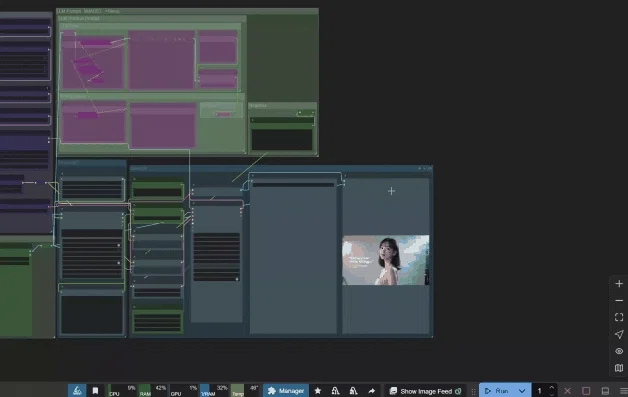This screenshot has height=397, width=628.
Task: Open the ComfyUI Manager
Action: click(286, 391)
